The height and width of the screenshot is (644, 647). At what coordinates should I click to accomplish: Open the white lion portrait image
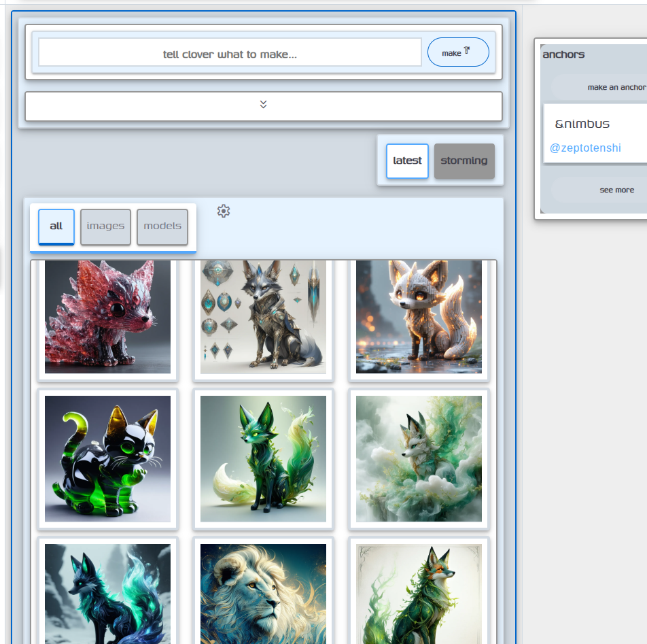[263, 593]
